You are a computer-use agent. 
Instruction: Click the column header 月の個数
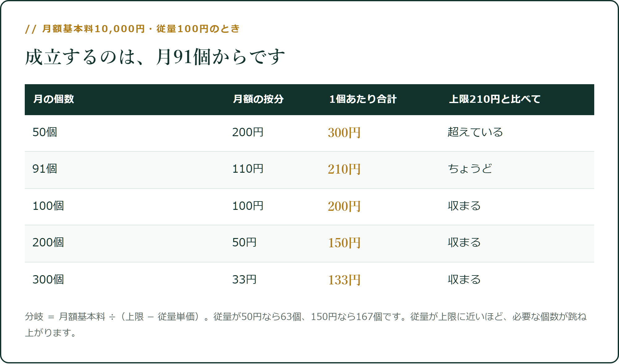tap(54, 99)
